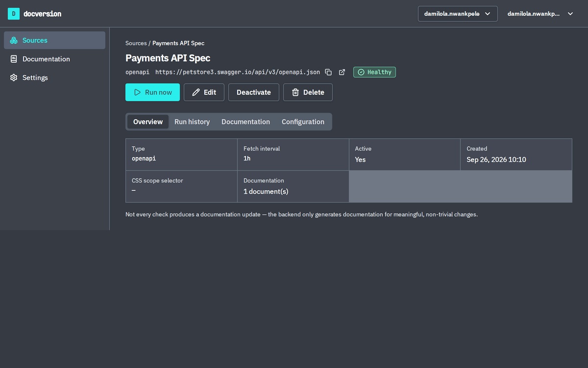Click the petstore3 openapi.json URL text
Viewport: 588px width, 368px height.
point(238,72)
